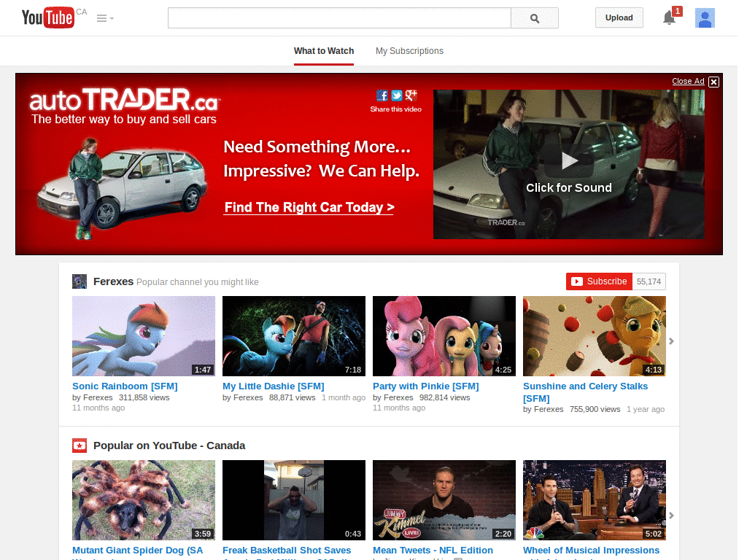
Task: Open Wheel of Musical Impressions thumbnail
Action: pyautogui.click(x=594, y=500)
